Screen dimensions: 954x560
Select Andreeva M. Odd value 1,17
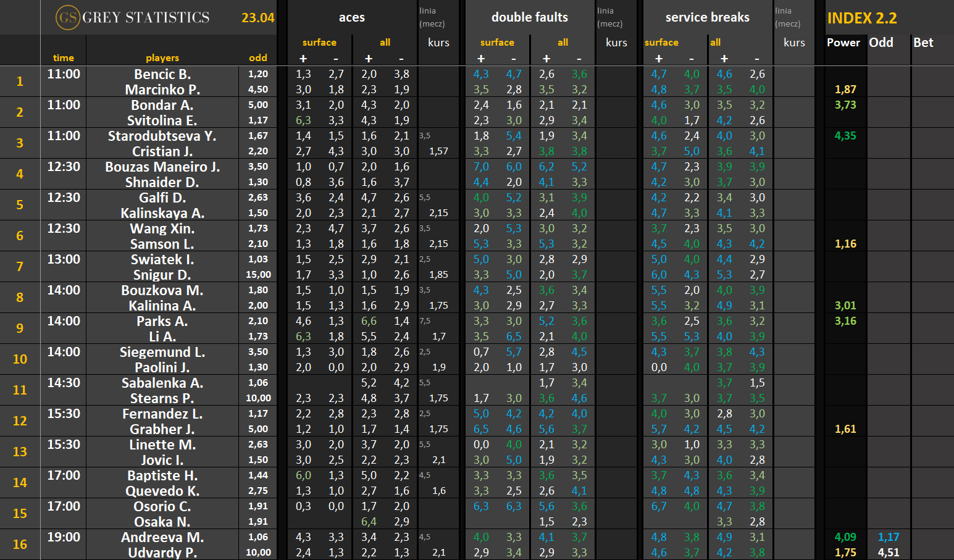tap(888, 537)
